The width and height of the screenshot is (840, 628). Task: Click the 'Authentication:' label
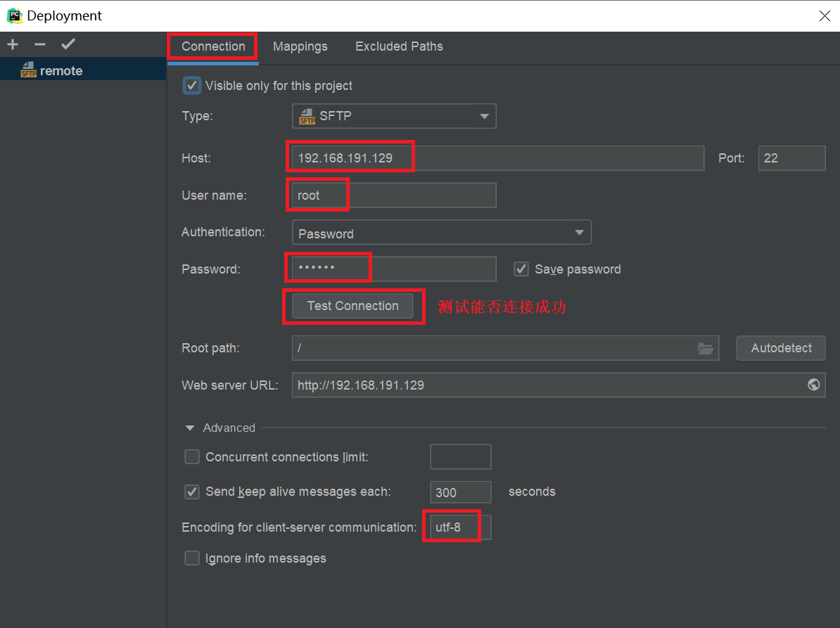(223, 232)
